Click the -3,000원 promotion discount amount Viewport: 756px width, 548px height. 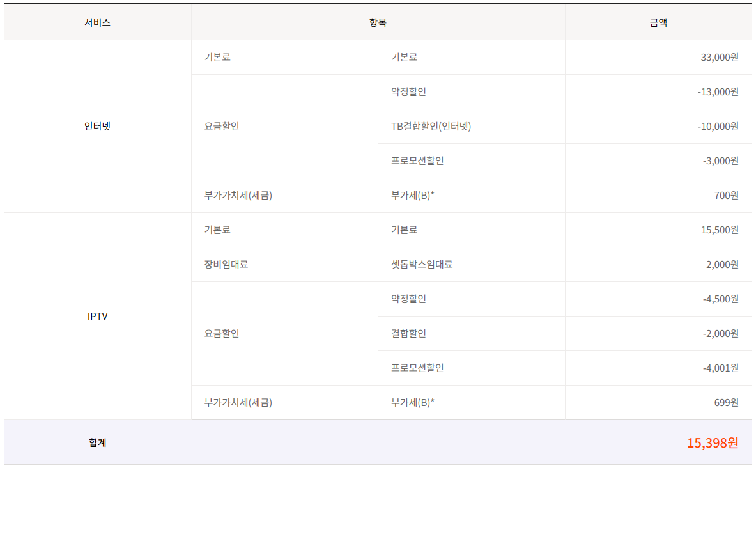[720, 160]
